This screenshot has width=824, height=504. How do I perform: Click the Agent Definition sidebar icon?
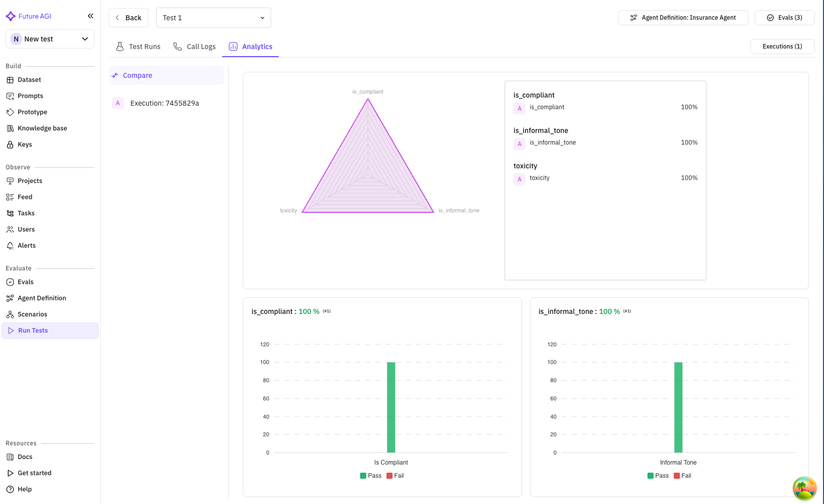coord(11,298)
